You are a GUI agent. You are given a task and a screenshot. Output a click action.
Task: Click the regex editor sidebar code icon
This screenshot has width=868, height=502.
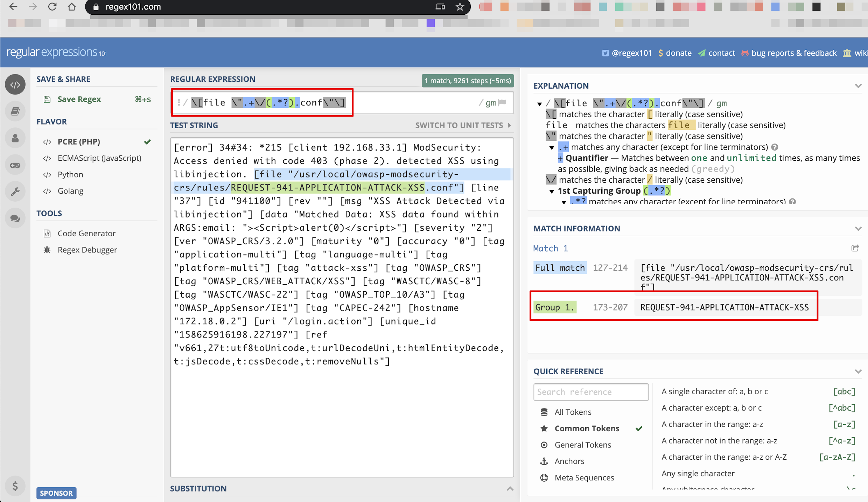(15, 85)
